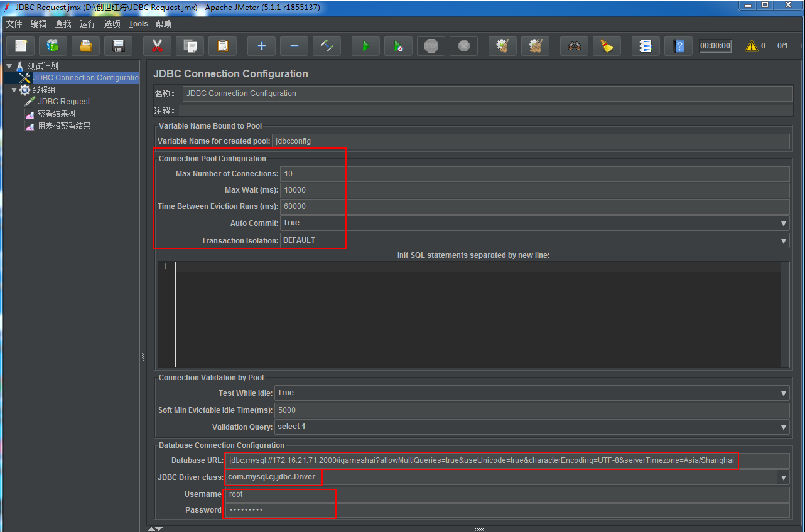Image resolution: width=805 pixels, height=532 pixels.
Task: Open the 文件 menu
Action: [x=14, y=24]
